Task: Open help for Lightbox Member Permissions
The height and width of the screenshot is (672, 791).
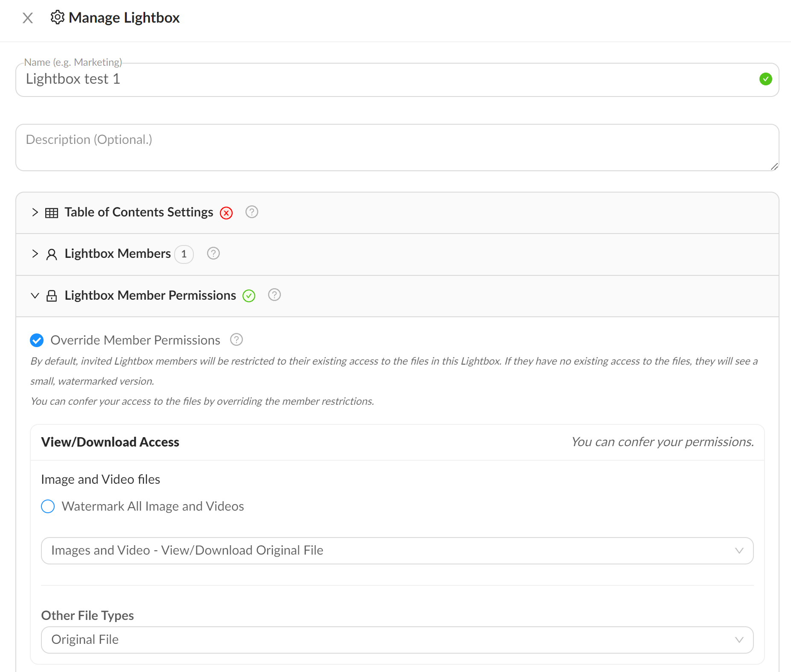Action: coord(274,295)
